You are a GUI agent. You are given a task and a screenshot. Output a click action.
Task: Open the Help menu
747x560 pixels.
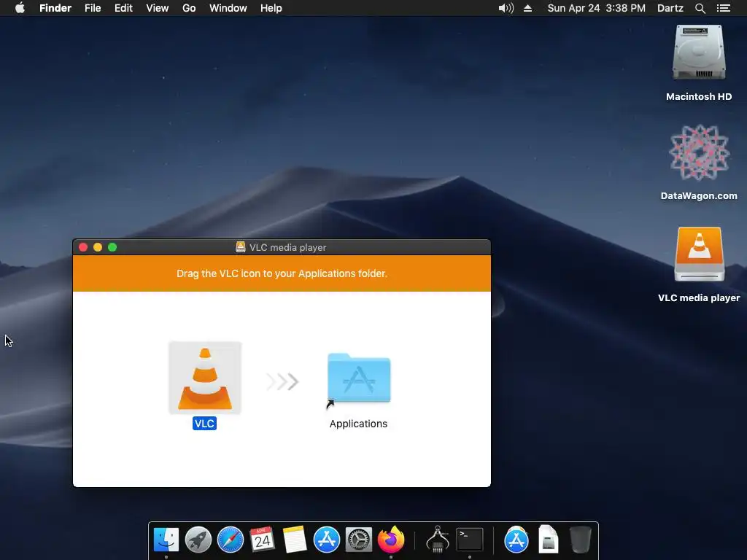tap(271, 8)
